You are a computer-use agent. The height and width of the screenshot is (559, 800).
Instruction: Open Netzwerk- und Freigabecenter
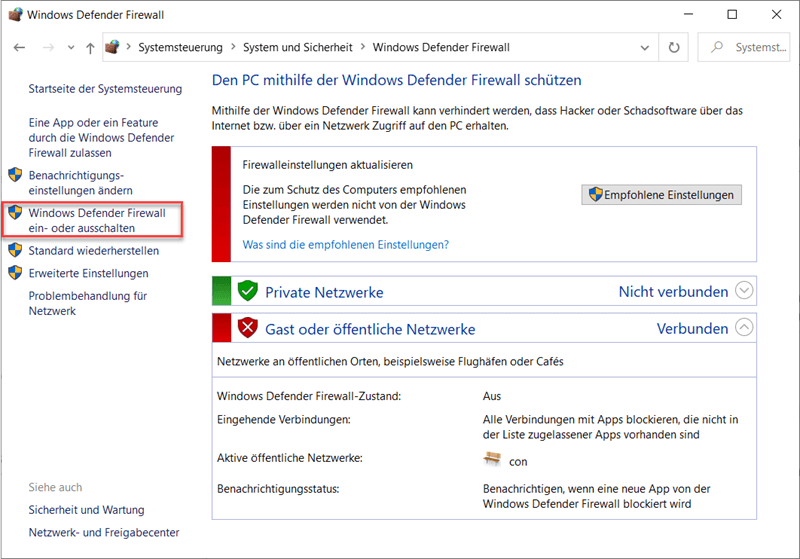tap(104, 532)
